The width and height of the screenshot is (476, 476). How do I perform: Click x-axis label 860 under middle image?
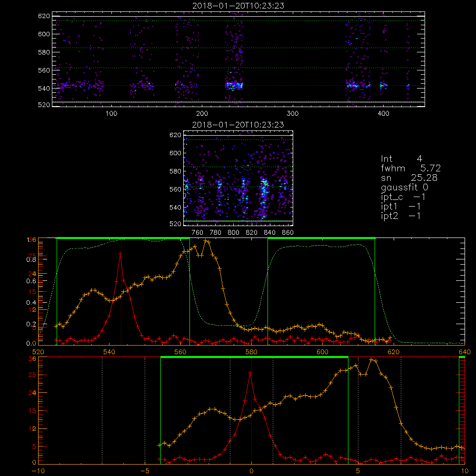(288, 233)
